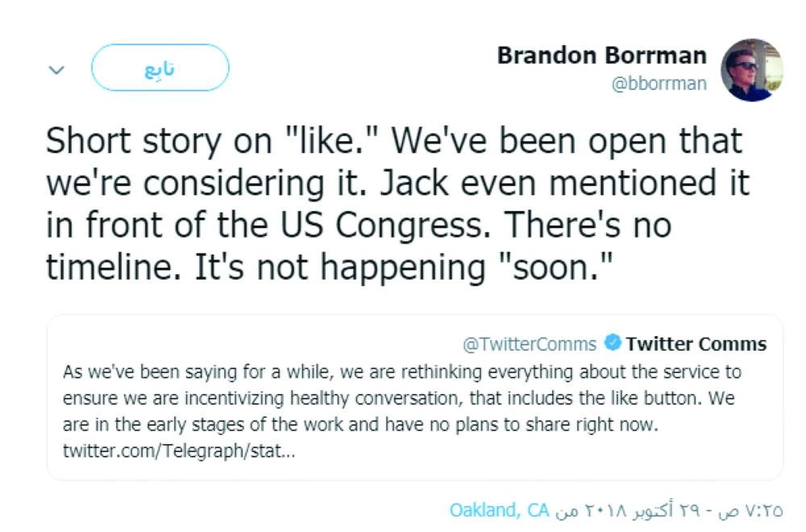Open the @bborrman handle link

pos(659,84)
